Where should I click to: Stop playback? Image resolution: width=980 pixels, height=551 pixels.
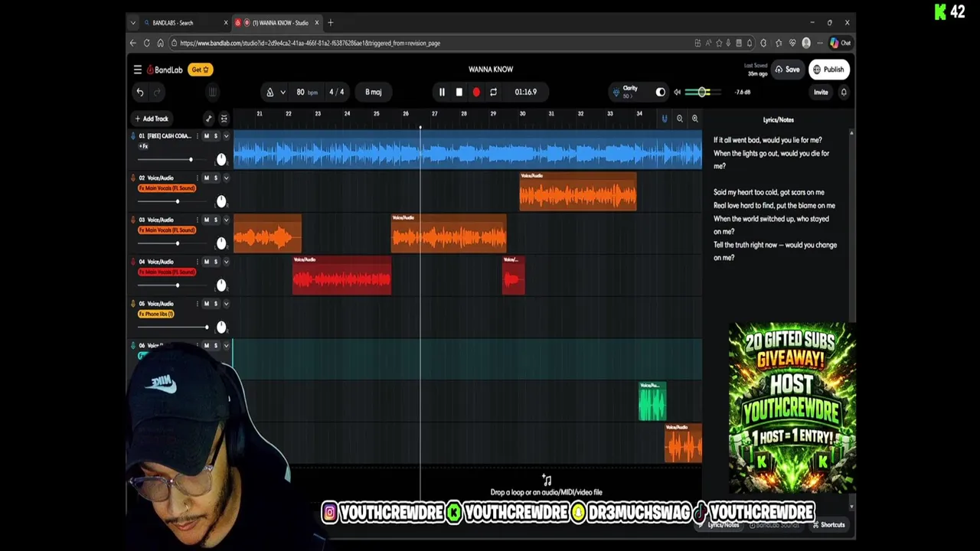tap(459, 92)
